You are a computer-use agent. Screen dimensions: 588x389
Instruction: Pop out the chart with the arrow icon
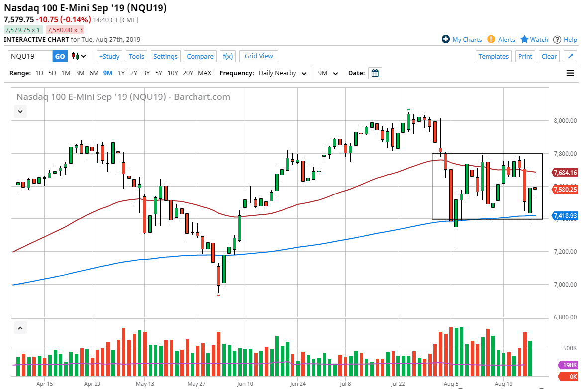coord(570,56)
